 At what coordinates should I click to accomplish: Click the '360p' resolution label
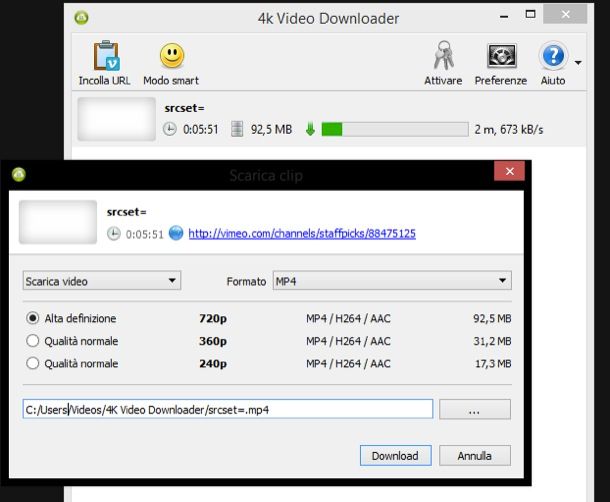[x=213, y=341]
